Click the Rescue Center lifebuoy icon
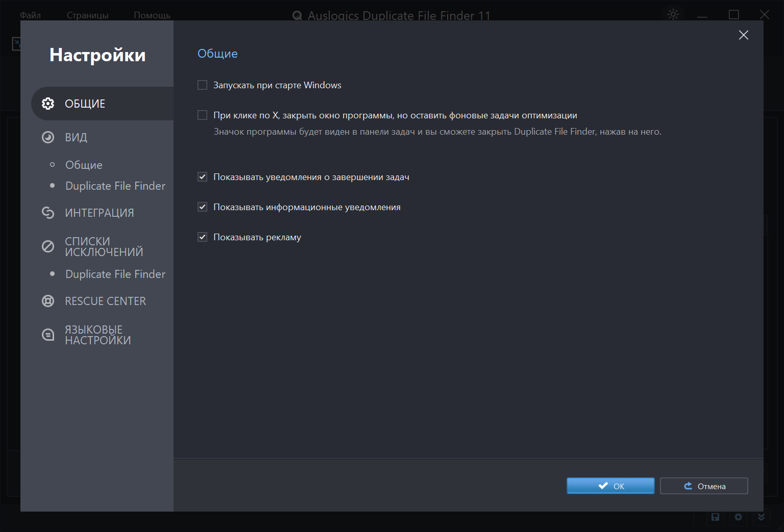This screenshot has height=532, width=784. pos(48,301)
